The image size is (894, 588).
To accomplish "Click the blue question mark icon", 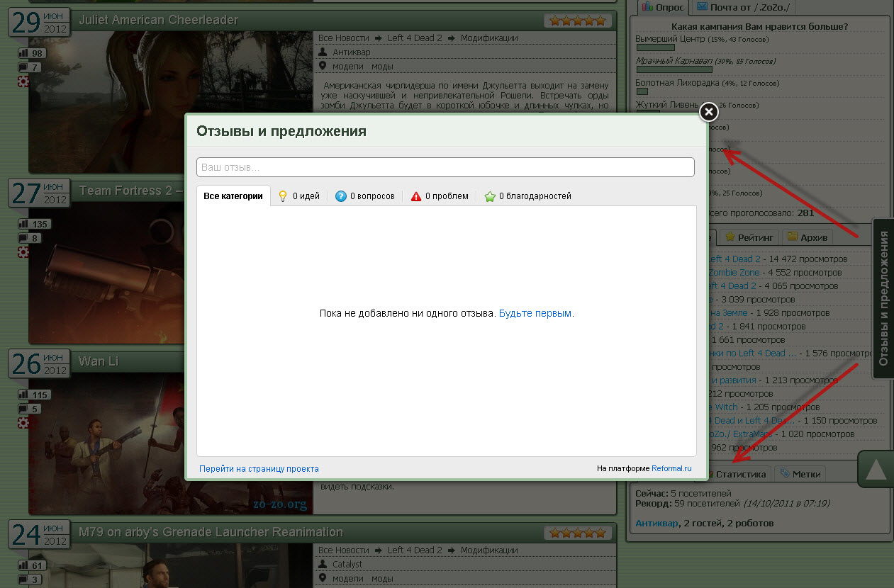I will coord(341,196).
